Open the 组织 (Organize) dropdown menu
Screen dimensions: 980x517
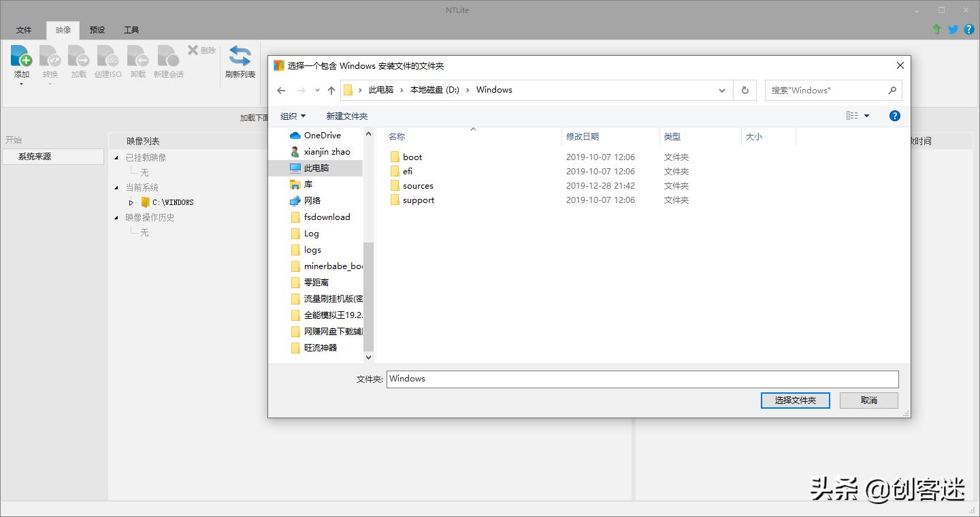tap(293, 116)
